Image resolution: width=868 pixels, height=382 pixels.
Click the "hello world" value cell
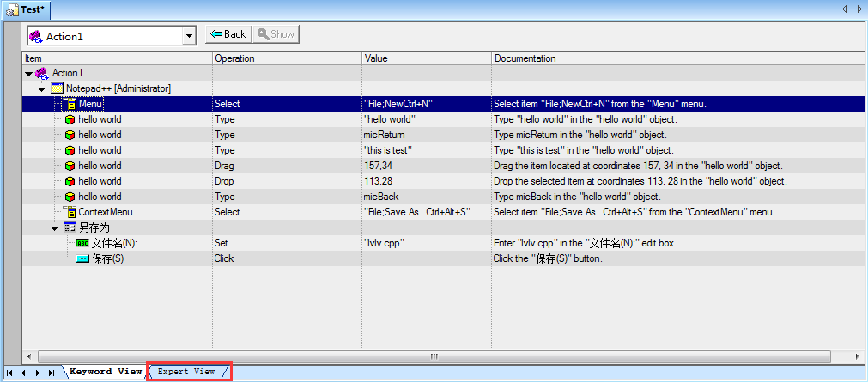(x=427, y=119)
